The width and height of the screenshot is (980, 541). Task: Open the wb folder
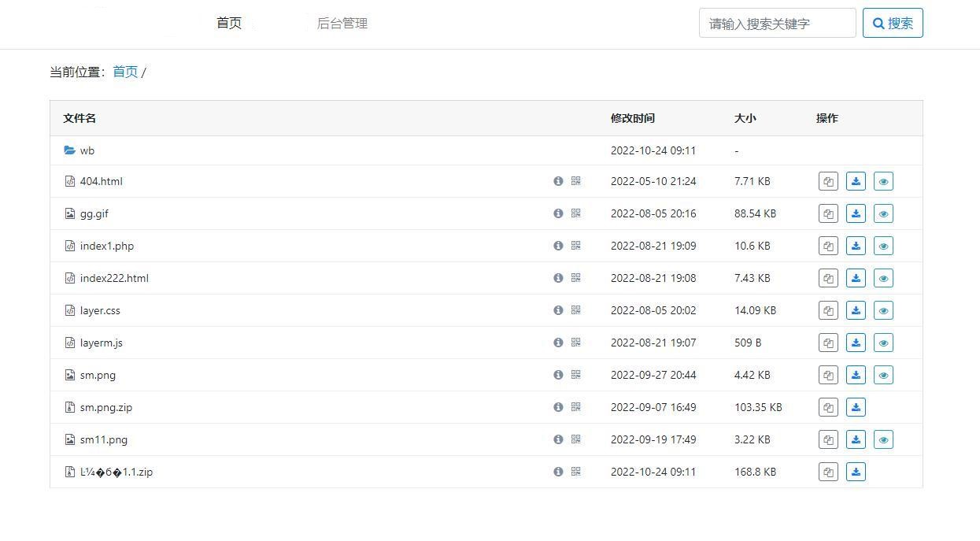pos(87,150)
